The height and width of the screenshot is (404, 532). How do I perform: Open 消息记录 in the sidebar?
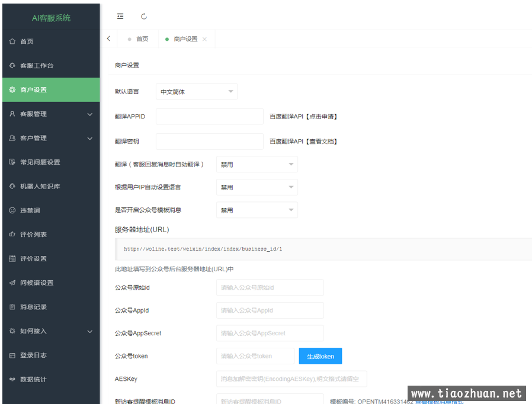[x=33, y=307]
